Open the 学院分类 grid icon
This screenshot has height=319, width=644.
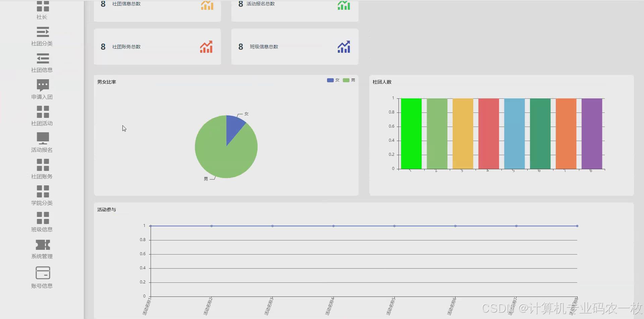43,191
